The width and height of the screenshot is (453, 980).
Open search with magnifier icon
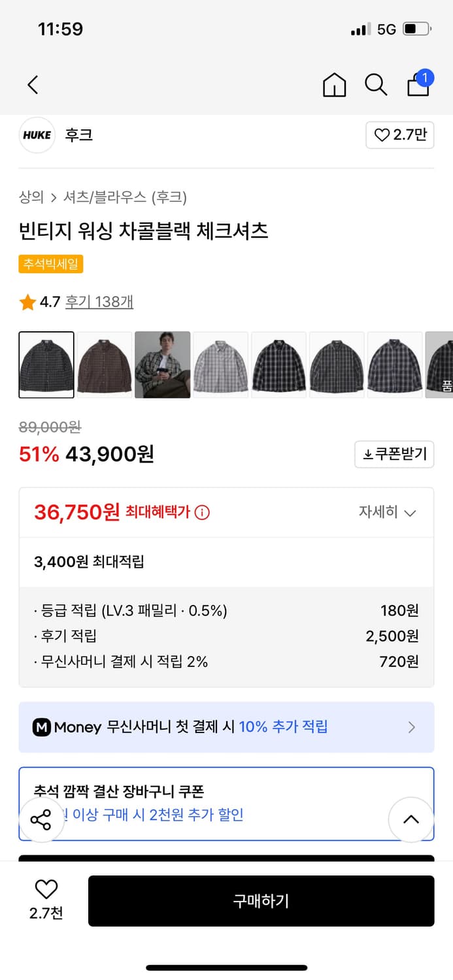click(376, 85)
